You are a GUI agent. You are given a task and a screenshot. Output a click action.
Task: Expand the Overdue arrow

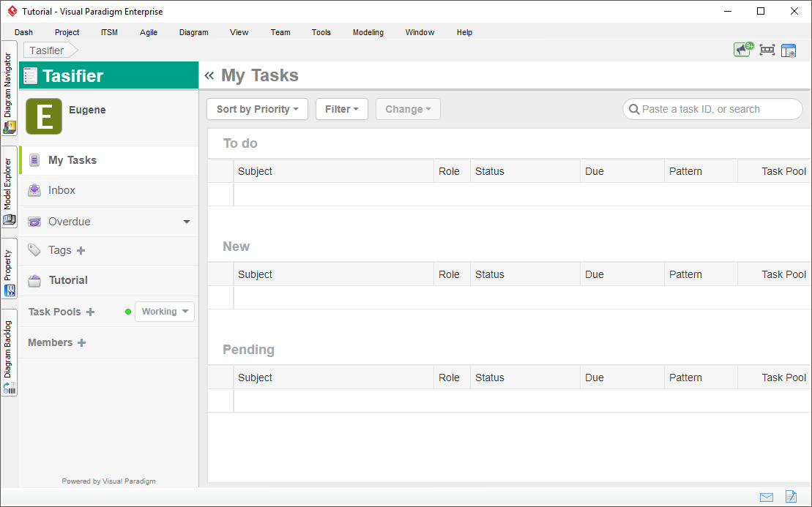click(x=187, y=222)
